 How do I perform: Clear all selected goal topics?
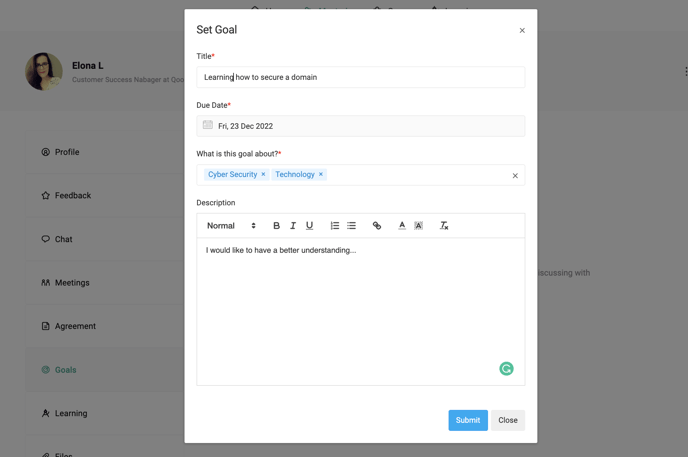[x=515, y=176]
